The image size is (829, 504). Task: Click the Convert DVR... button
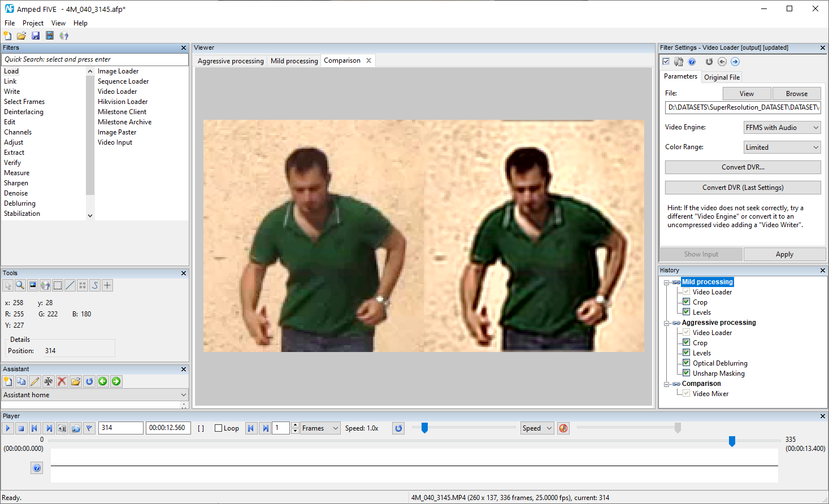click(x=743, y=167)
